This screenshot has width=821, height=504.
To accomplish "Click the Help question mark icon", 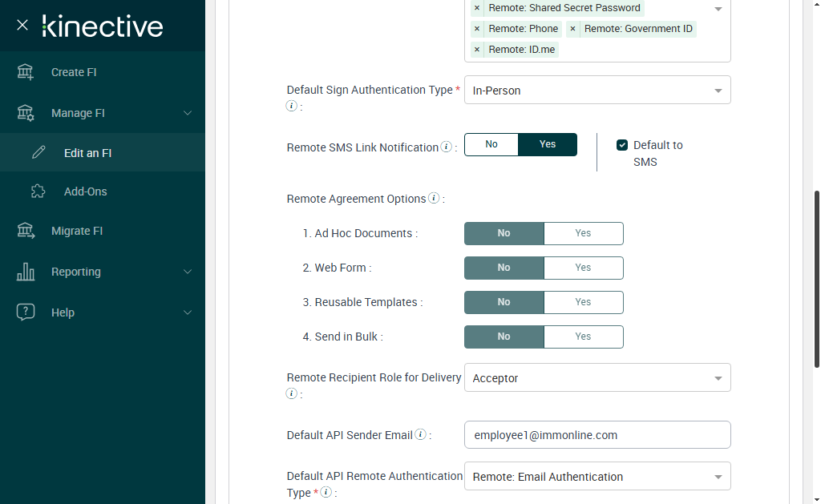I will (x=26, y=312).
